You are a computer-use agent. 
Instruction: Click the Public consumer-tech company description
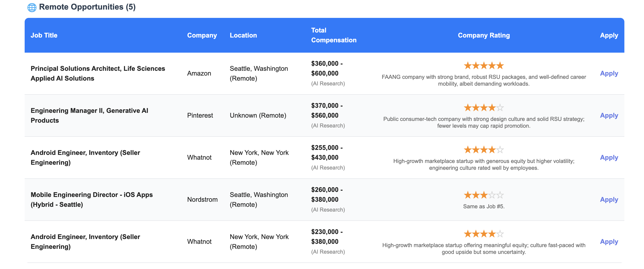click(x=484, y=122)
